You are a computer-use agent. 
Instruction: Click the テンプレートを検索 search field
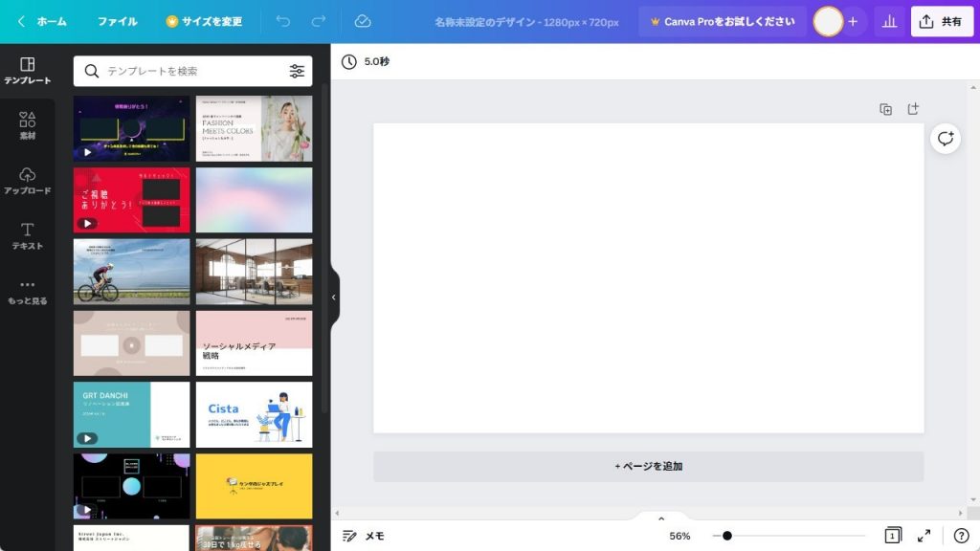click(192, 71)
